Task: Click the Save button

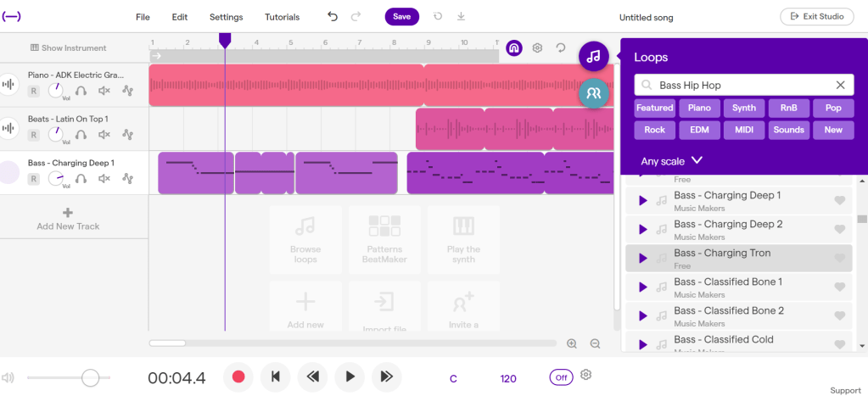Action: [x=401, y=16]
